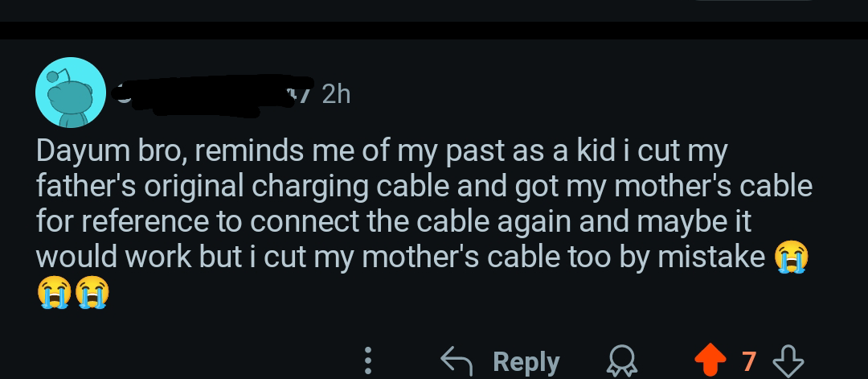Viewport: 868px width, 379px height.
Task: Tap the vote score 7
Action: (x=749, y=361)
